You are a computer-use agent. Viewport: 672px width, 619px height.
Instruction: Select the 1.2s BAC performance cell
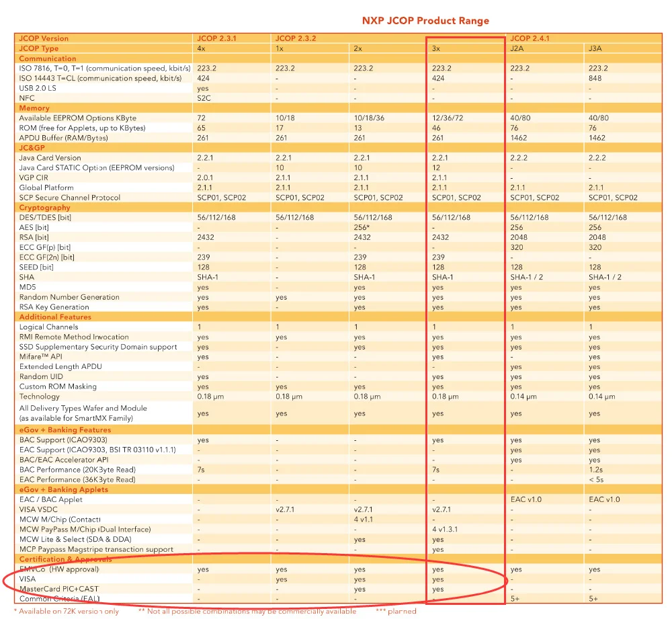click(595, 470)
